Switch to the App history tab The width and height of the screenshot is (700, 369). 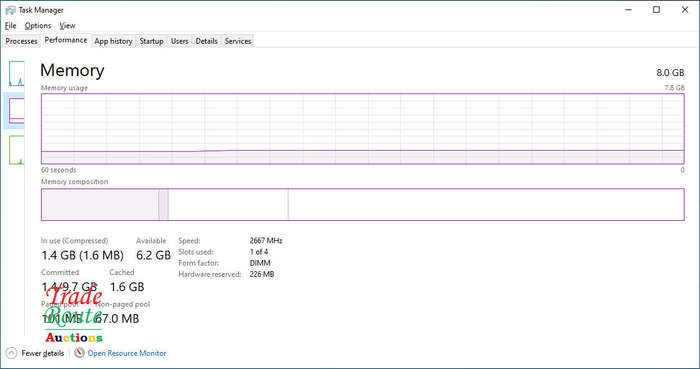click(113, 41)
